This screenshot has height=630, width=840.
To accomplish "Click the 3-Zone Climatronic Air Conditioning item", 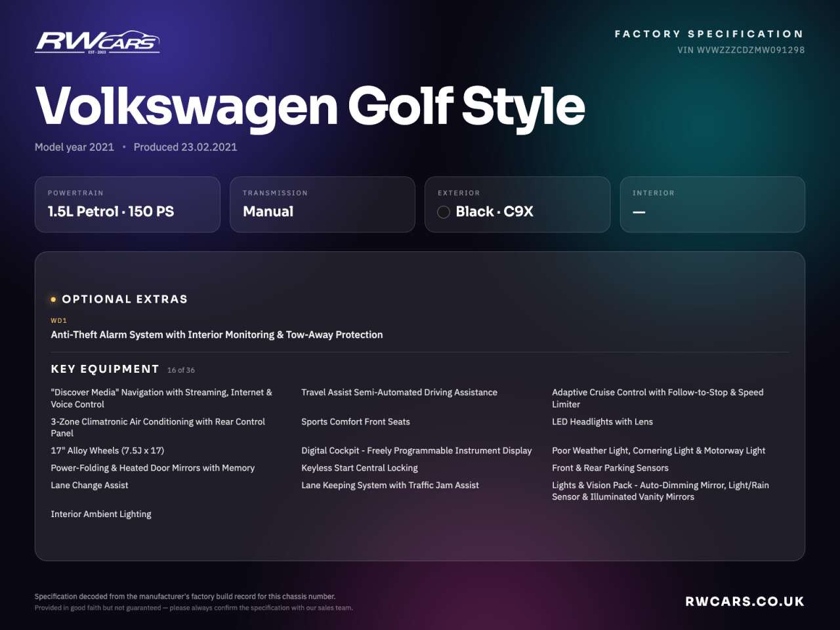I will [x=158, y=427].
